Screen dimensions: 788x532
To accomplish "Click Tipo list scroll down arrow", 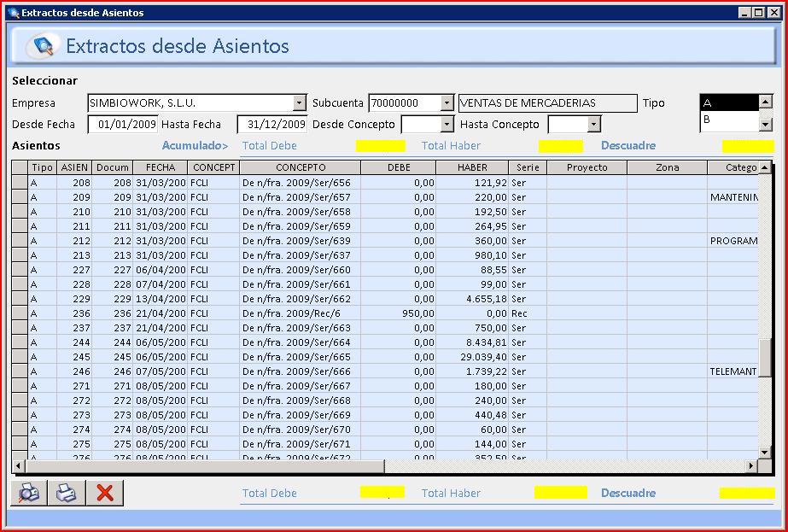I will [766, 124].
